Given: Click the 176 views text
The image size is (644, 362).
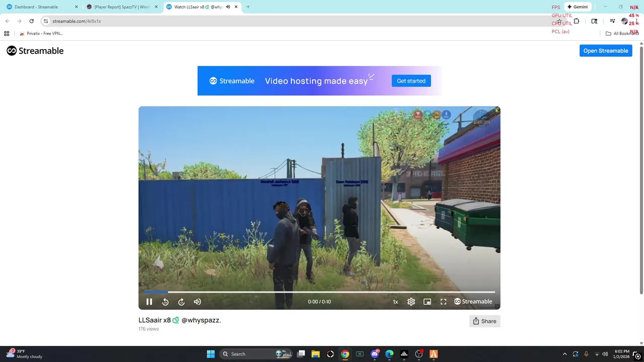Looking at the screenshot, I should coord(148,329).
